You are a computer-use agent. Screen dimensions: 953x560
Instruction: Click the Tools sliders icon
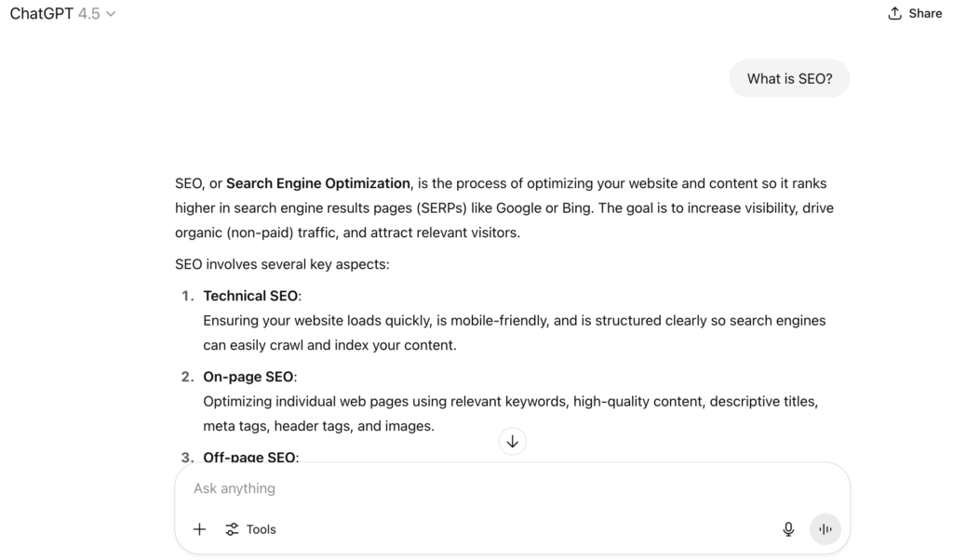pyautogui.click(x=232, y=529)
